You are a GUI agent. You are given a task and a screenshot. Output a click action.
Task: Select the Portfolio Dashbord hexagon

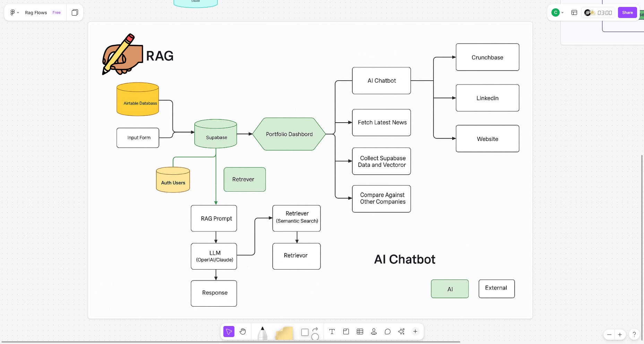pyautogui.click(x=289, y=134)
